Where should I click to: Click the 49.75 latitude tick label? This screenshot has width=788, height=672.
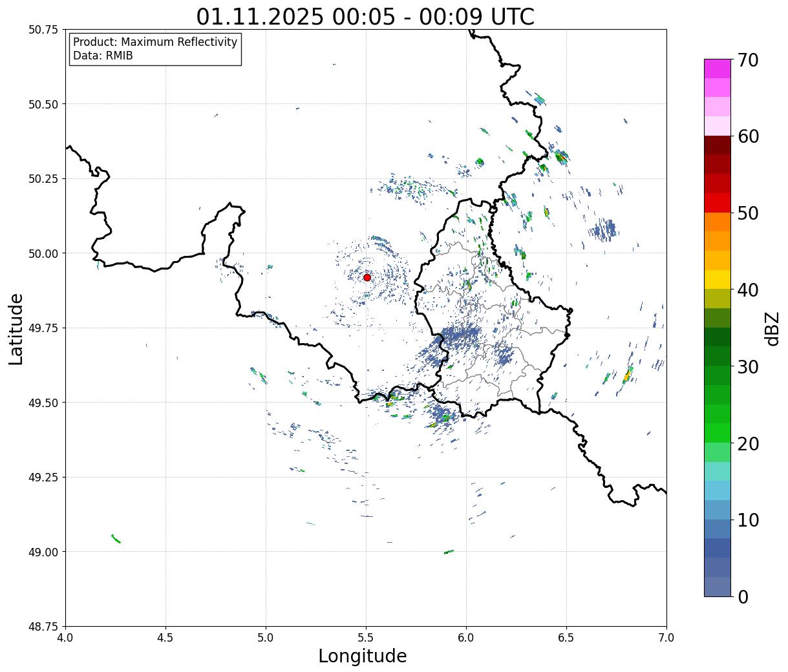[43, 328]
